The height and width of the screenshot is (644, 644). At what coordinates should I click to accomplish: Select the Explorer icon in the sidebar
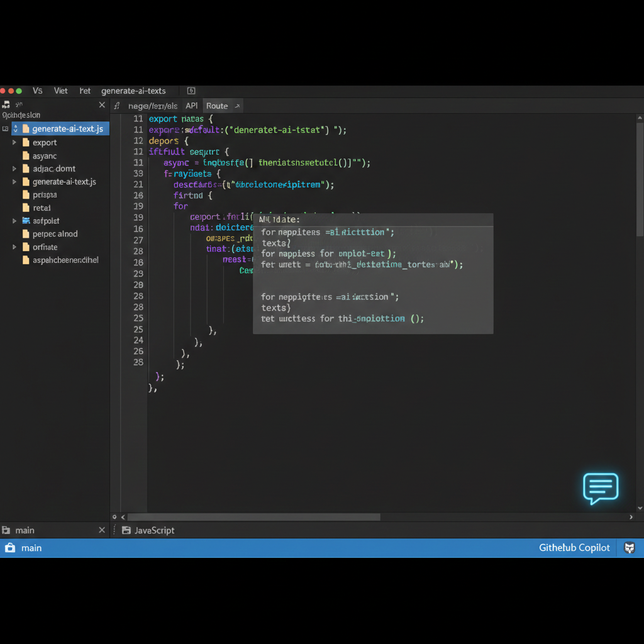point(7,106)
